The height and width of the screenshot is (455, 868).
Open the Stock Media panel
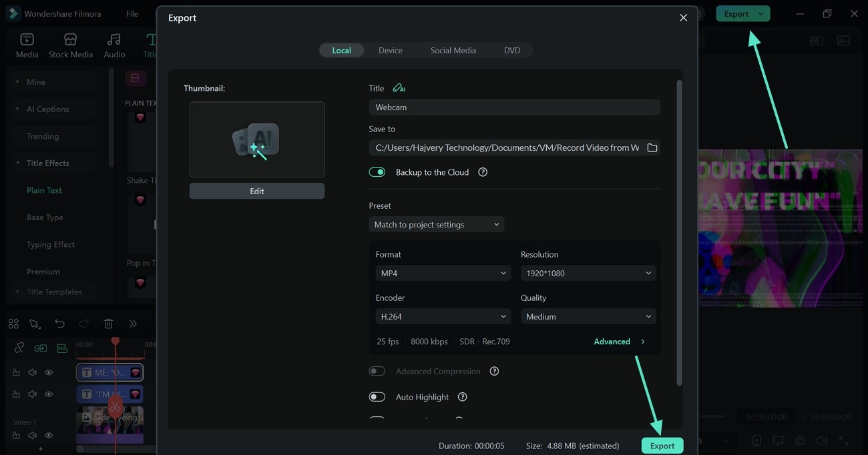tap(70, 45)
